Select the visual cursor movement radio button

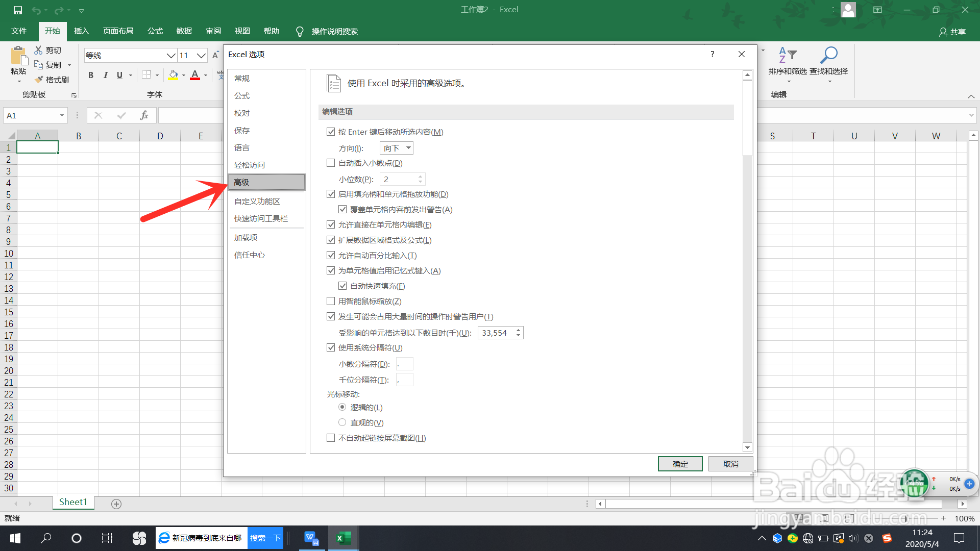[342, 422]
